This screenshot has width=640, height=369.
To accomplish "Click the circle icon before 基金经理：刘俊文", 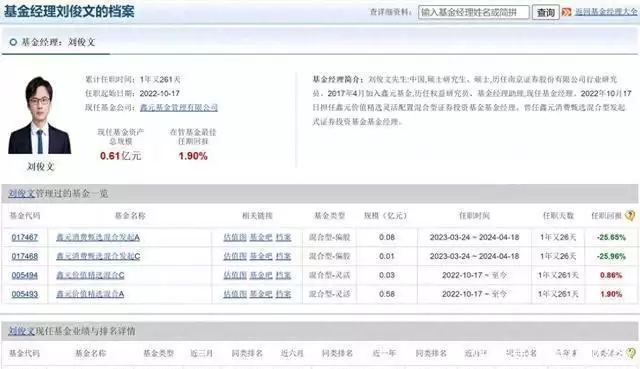I will click(13, 42).
